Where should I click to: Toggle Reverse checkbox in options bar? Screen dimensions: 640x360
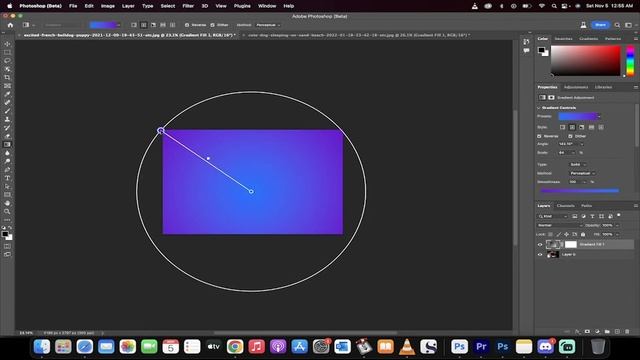[187, 25]
